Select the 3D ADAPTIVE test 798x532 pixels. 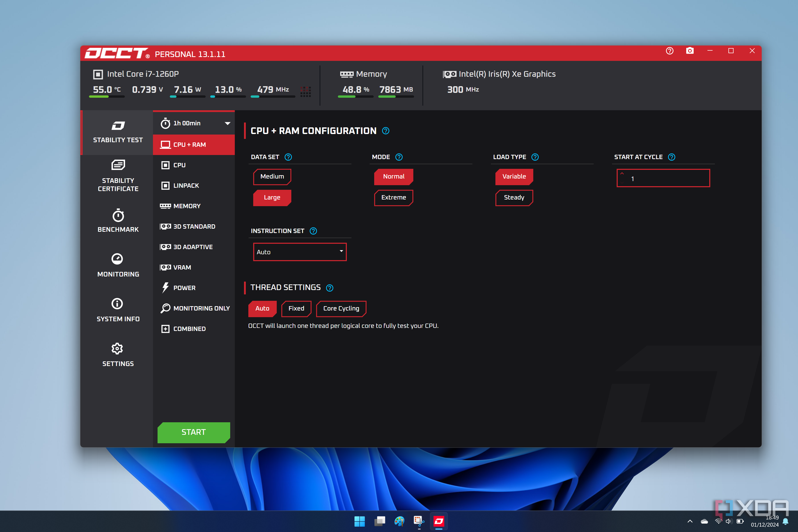tap(193, 247)
